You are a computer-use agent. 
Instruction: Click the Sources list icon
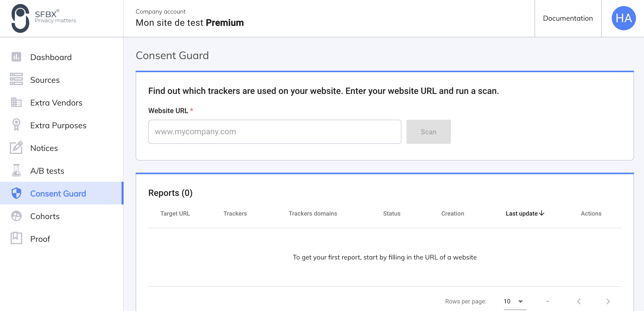coord(16,80)
